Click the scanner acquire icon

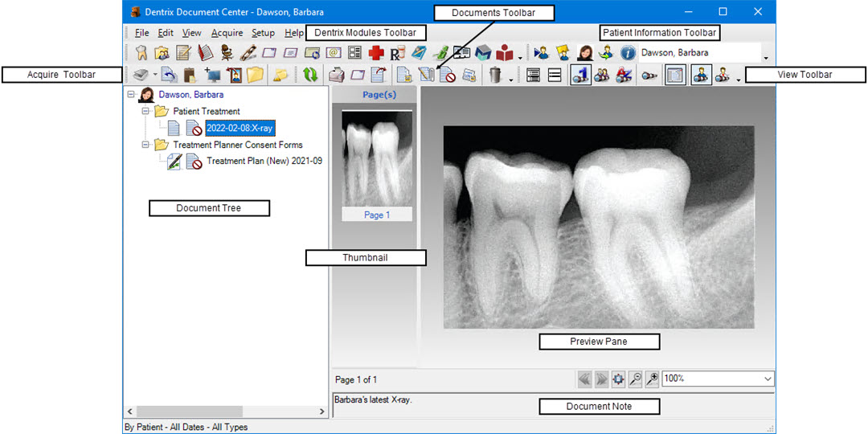coord(140,76)
